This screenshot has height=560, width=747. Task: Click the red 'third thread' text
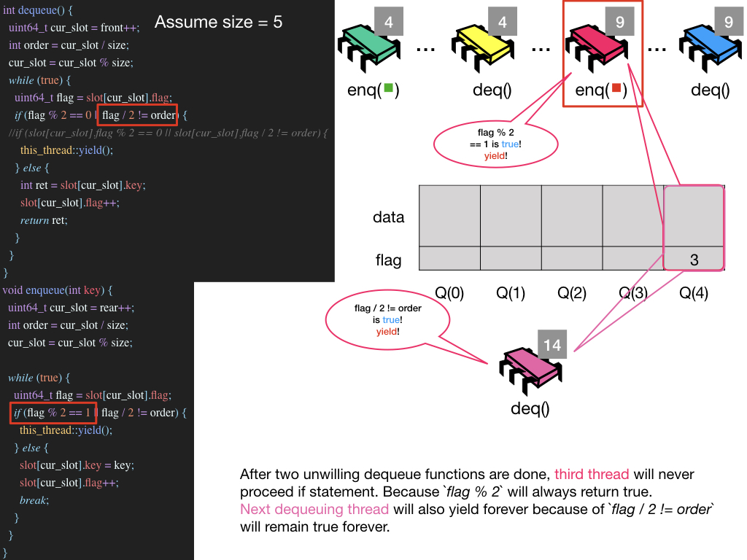(x=591, y=474)
